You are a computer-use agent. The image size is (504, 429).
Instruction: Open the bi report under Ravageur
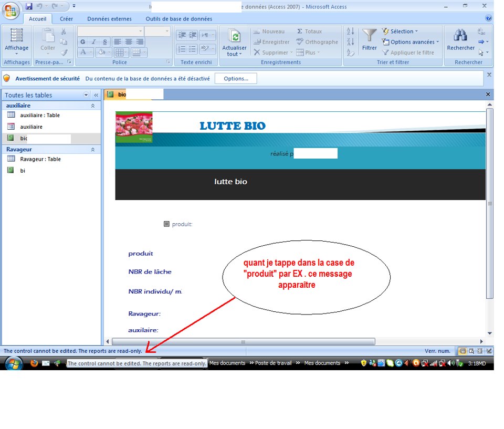coord(23,171)
